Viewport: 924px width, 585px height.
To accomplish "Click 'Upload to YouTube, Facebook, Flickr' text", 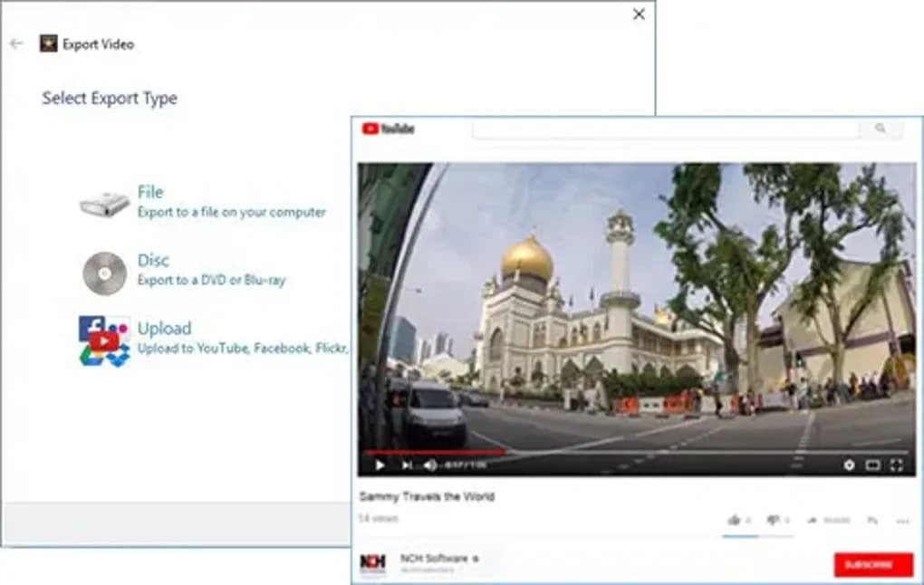I will [243, 348].
